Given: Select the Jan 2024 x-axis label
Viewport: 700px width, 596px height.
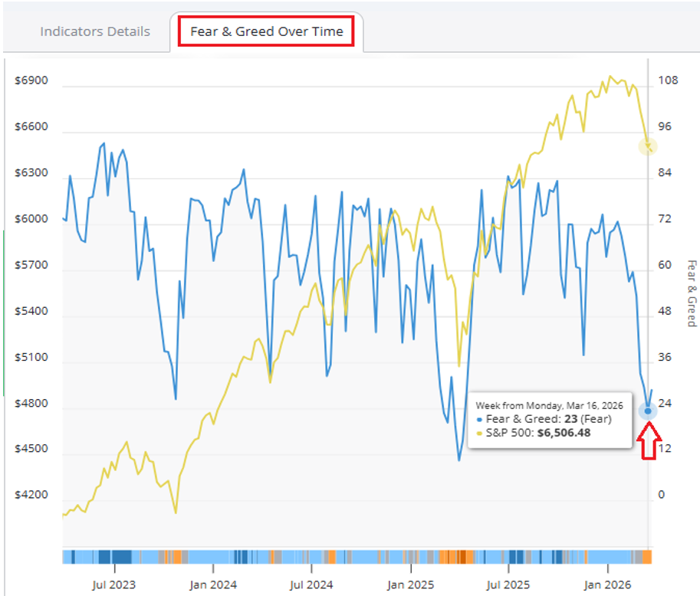Looking at the screenshot, I should pyautogui.click(x=212, y=585).
